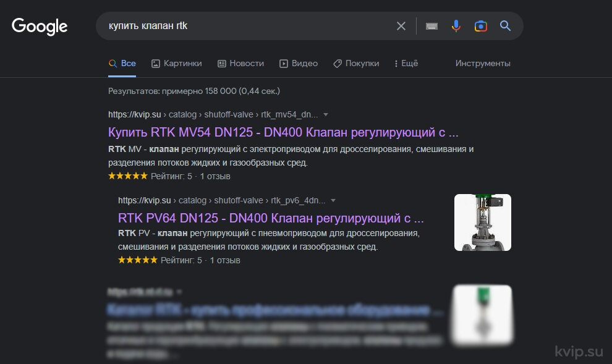Clear the search query with X
Viewport: 612px width, 364px height.
tap(401, 26)
